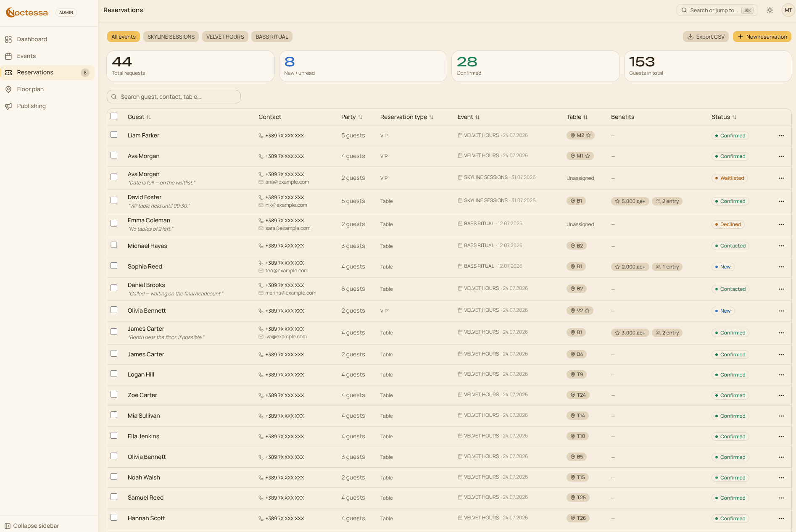Screen dimensions: 796x532
Task: Open more options for Mia Sullivan row
Action: (x=781, y=416)
